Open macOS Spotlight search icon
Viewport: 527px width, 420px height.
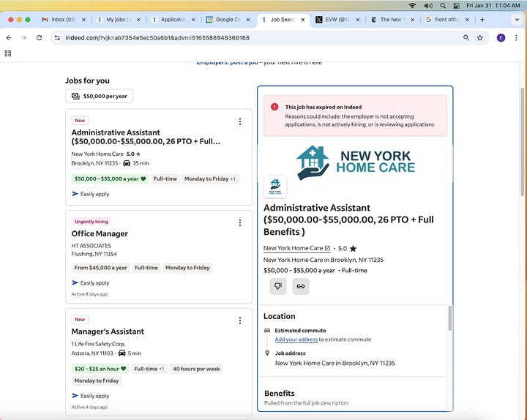tap(443, 5)
